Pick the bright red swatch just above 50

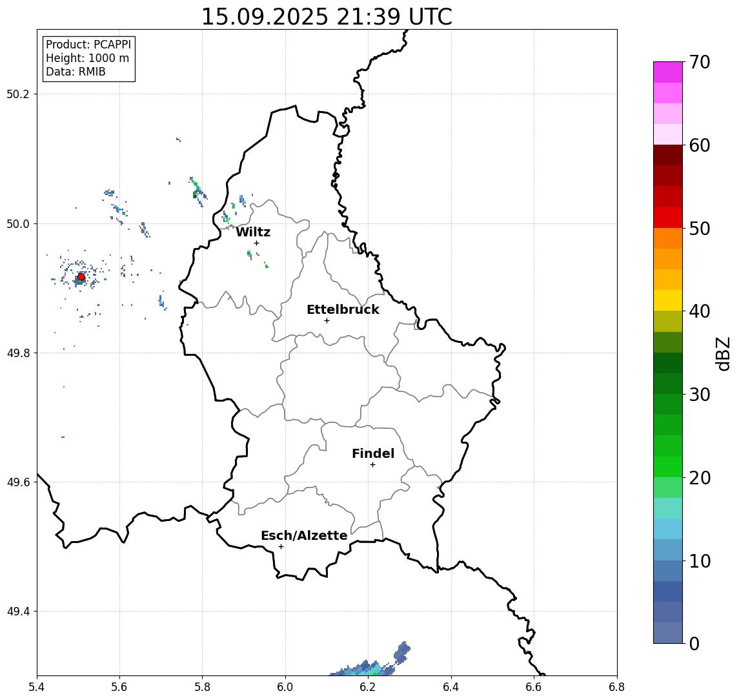(x=668, y=218)
